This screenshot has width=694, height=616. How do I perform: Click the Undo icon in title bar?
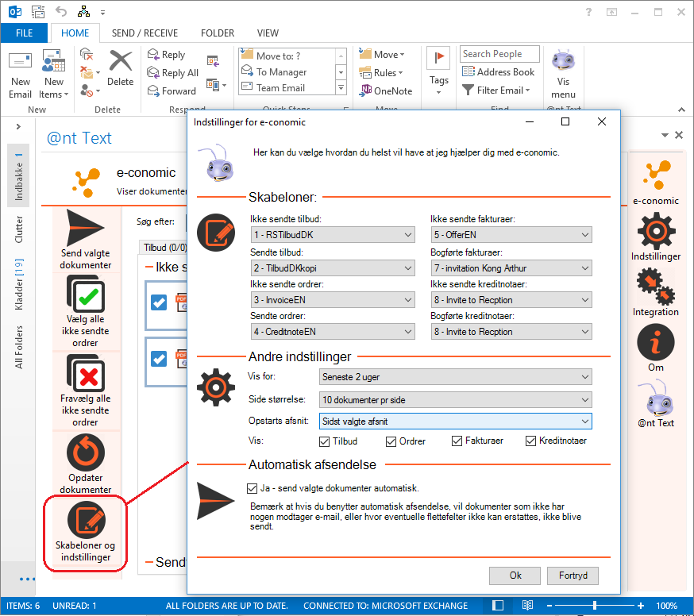tap(60, 12)
